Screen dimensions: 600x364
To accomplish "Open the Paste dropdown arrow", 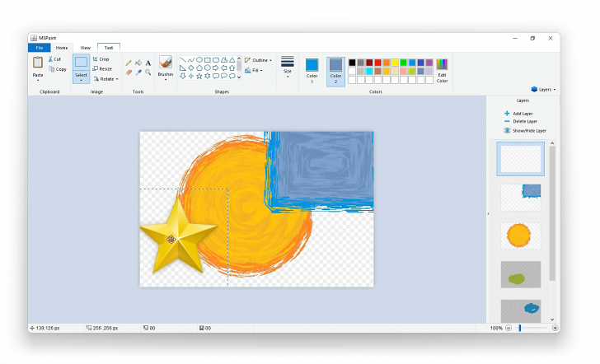I will tap(38, 81).
